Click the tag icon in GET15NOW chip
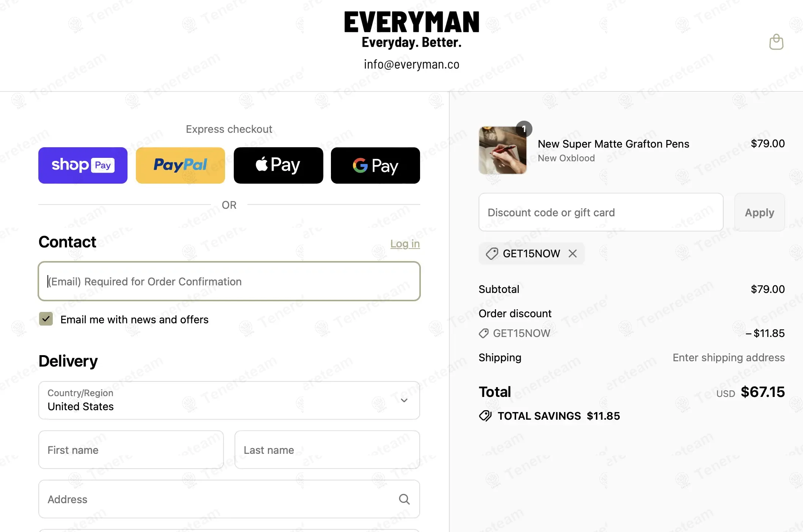803x532 pixels. [x=492, y=253]
